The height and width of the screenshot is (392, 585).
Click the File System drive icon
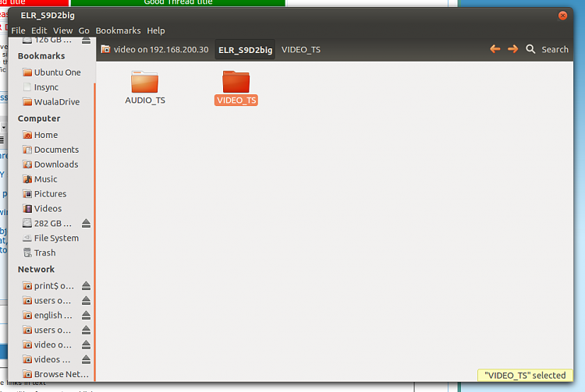pyautogui.click(x=27, y=238)
